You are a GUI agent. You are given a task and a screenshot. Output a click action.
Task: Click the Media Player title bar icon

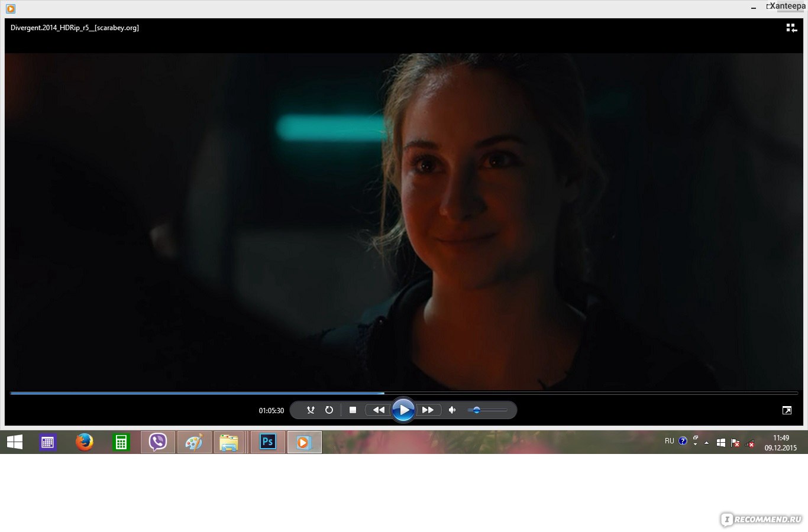click(10, 8)
